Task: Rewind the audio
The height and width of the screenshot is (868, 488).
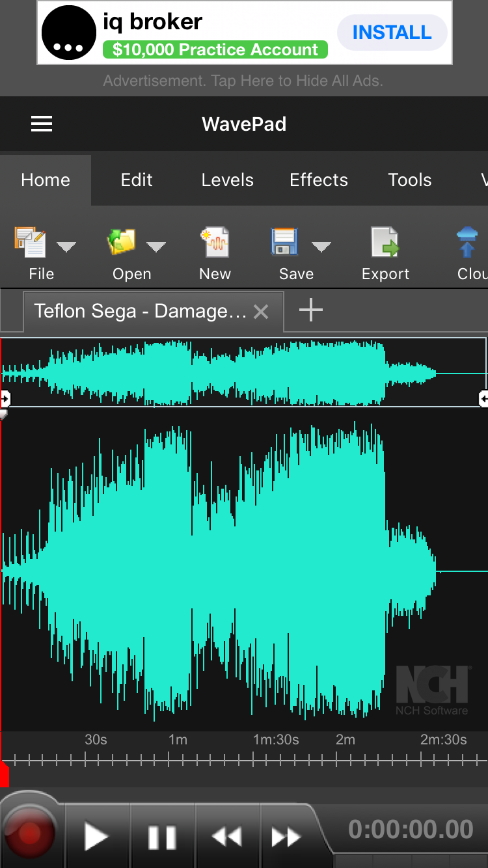Action: [x=227, y=837]
